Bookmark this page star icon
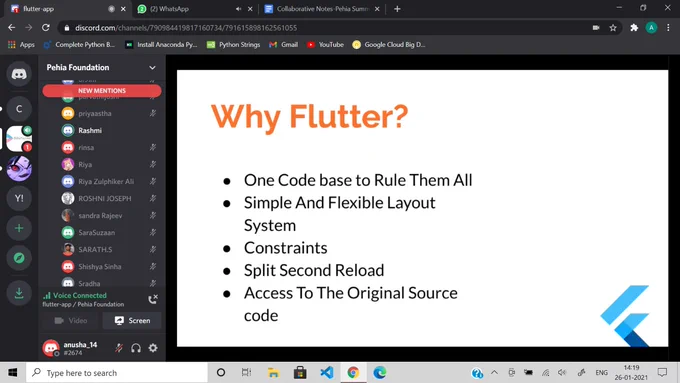The width and height of the screenshot is (680, 383). pos(613,28)
